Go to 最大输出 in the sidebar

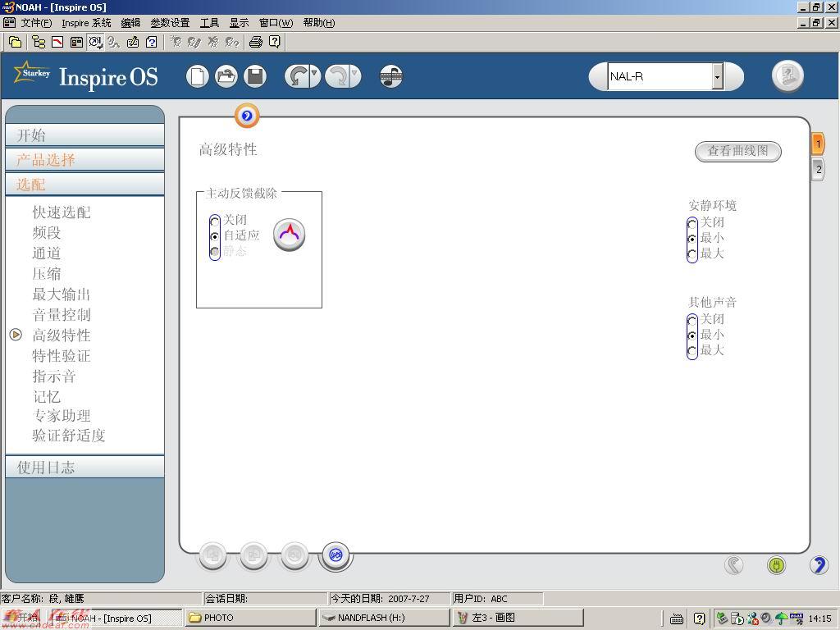62,294
